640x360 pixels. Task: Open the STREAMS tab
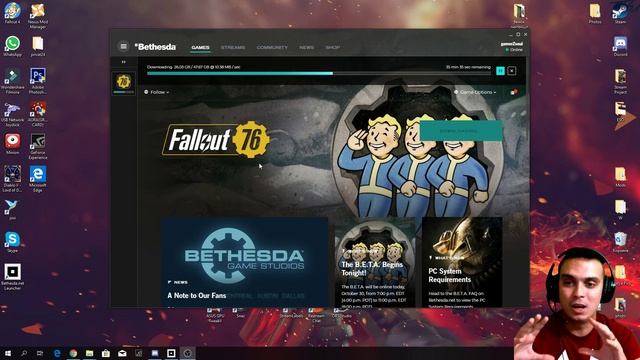pyautogui.click(x=233, y=47)
